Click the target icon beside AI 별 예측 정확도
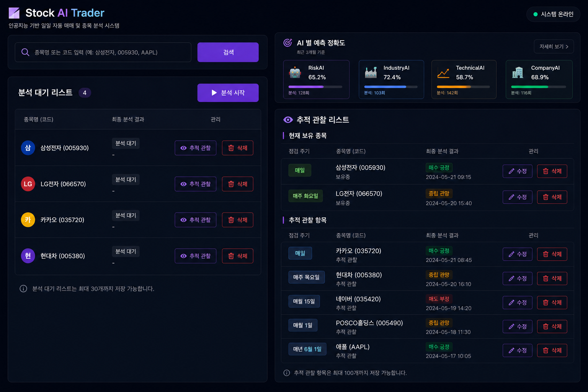This screenshot has width=588, height=392. (287, 43)
